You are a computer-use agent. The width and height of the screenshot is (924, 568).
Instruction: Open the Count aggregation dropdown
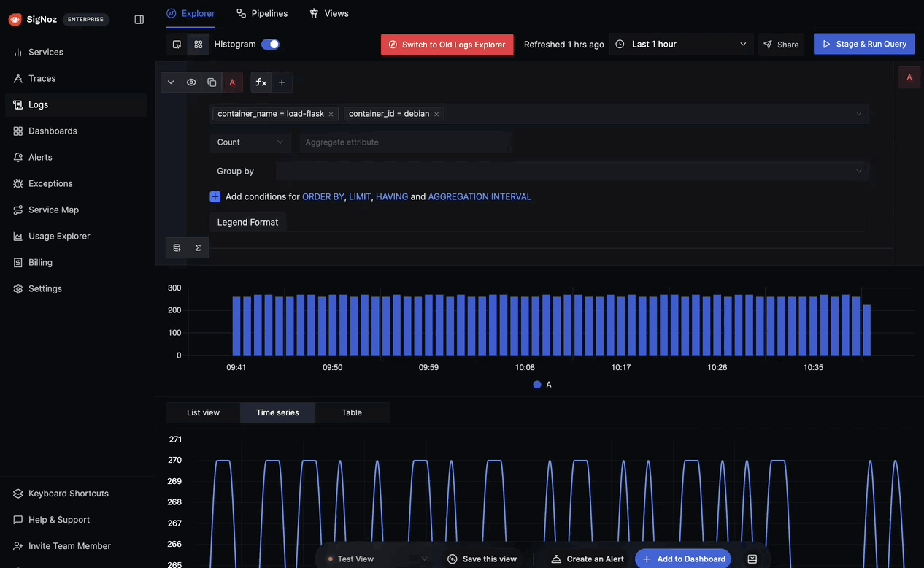pyautogui.click(x=250, y=142)
